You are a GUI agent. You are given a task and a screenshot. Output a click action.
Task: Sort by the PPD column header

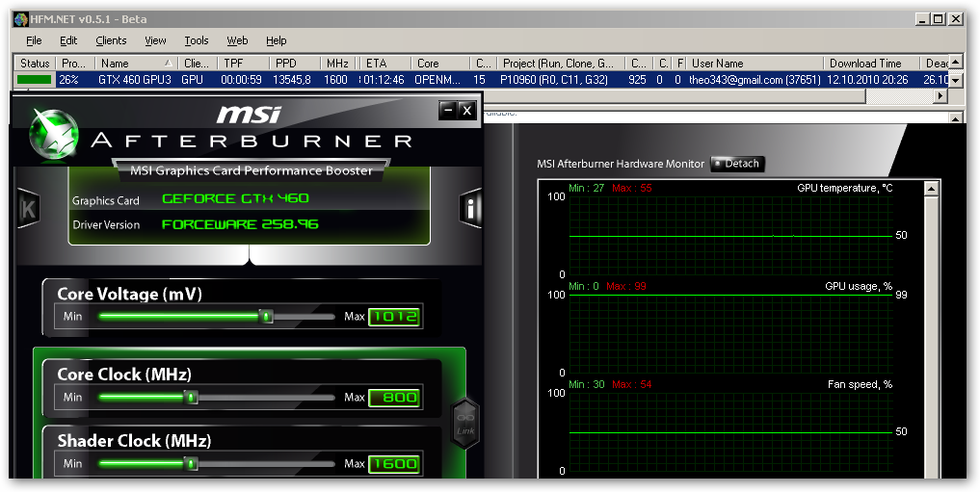tap(294, 63)
